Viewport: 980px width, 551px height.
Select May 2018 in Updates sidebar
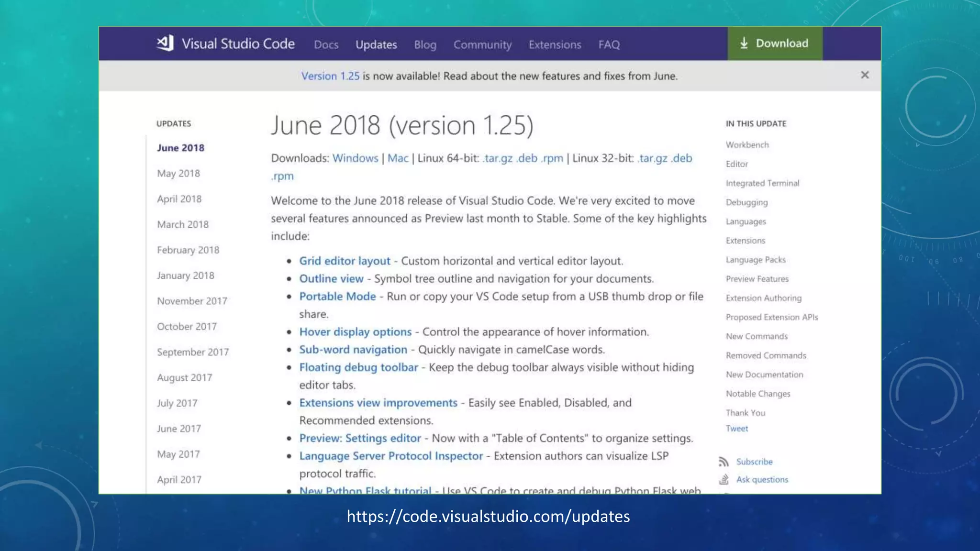[178, 173]
